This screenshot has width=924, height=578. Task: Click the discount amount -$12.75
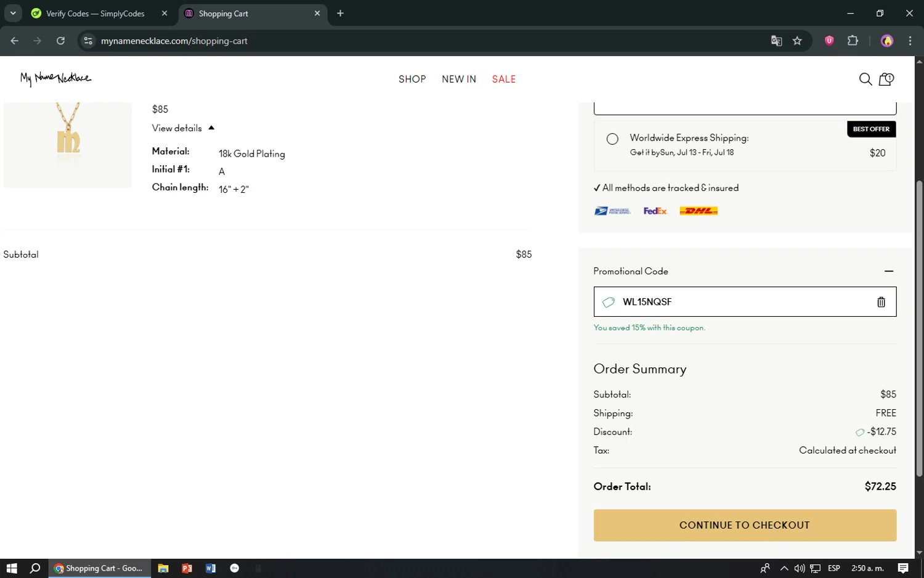(x=881, y=432)
